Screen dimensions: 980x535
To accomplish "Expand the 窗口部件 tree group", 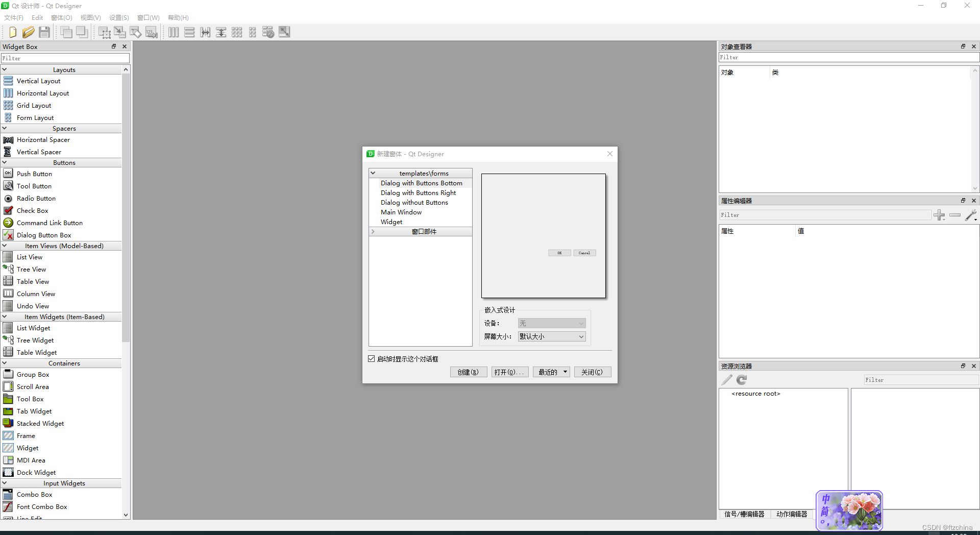I will pos(373,231).
